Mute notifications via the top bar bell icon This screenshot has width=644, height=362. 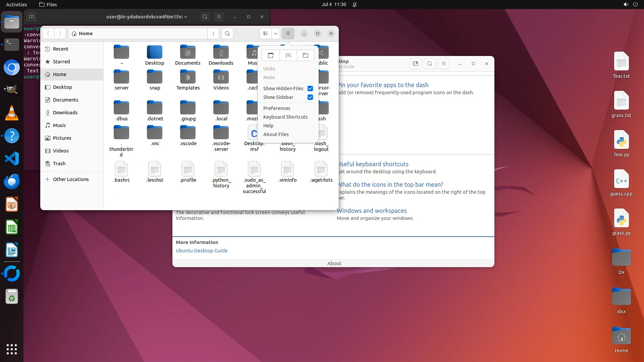click(x=355, y=5)
